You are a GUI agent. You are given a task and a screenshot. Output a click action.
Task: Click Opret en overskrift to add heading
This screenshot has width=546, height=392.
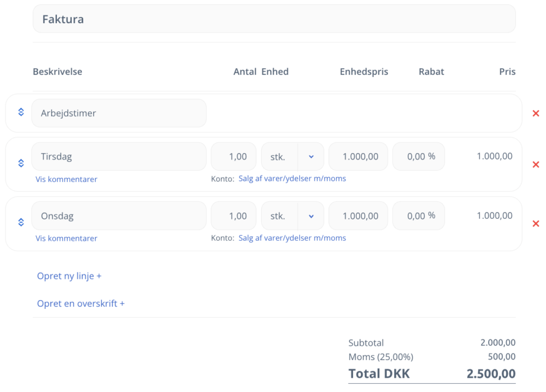pyautogui.click(x=81, y=304)
